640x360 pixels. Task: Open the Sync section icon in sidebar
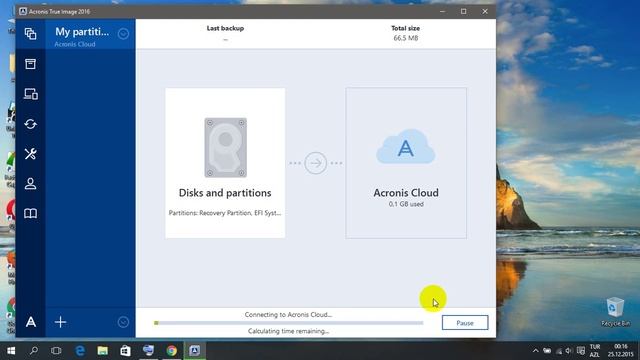31,124
